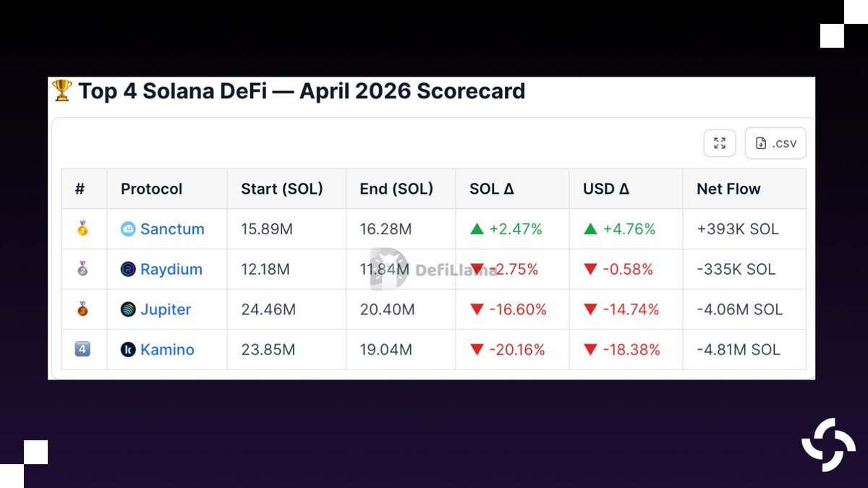Open the Jupiter protocol link
The width and height of the screenshot is (868, 488).
[x=166, y=309]
